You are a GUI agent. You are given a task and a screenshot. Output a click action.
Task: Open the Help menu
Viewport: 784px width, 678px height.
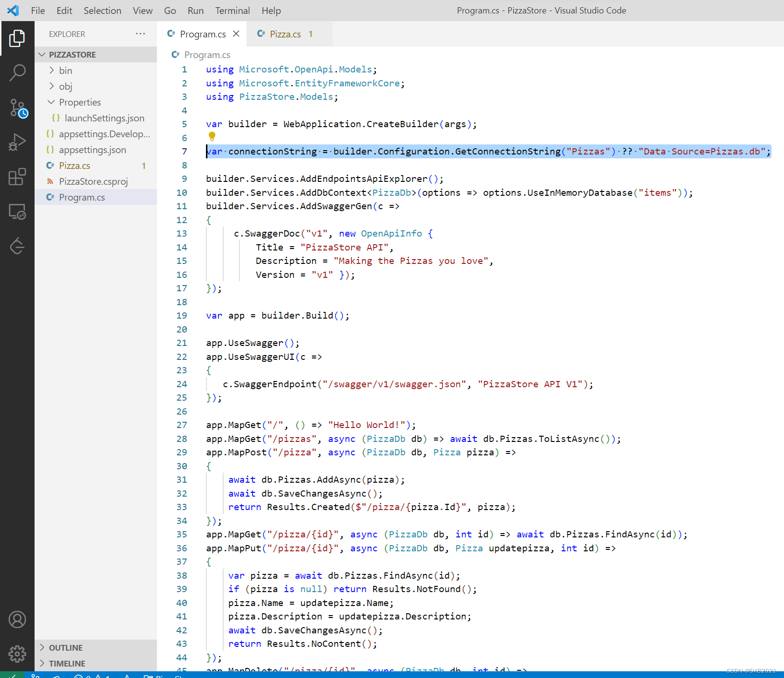click(x=271, y=11)
